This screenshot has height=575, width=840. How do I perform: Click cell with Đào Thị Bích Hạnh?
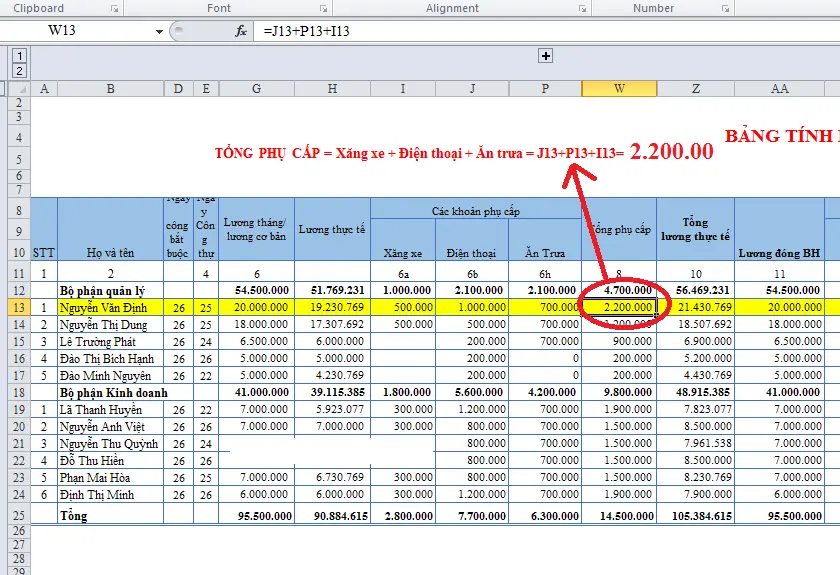110,359
